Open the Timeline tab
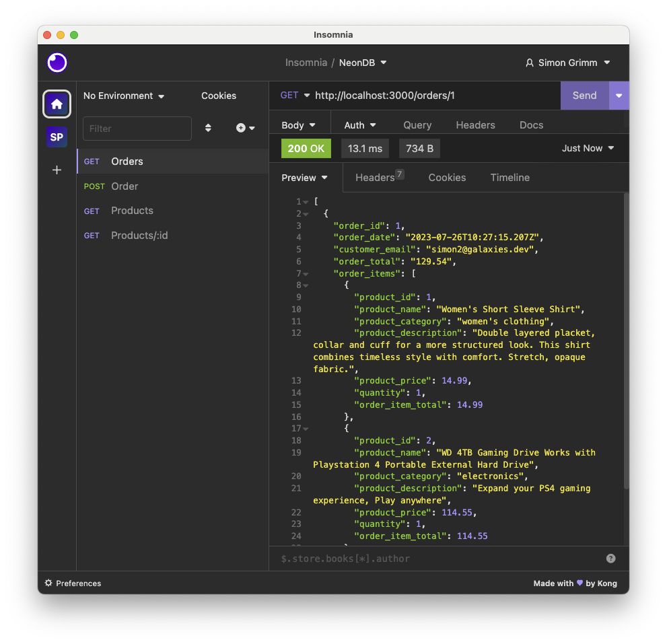 [x=510, y=178]
